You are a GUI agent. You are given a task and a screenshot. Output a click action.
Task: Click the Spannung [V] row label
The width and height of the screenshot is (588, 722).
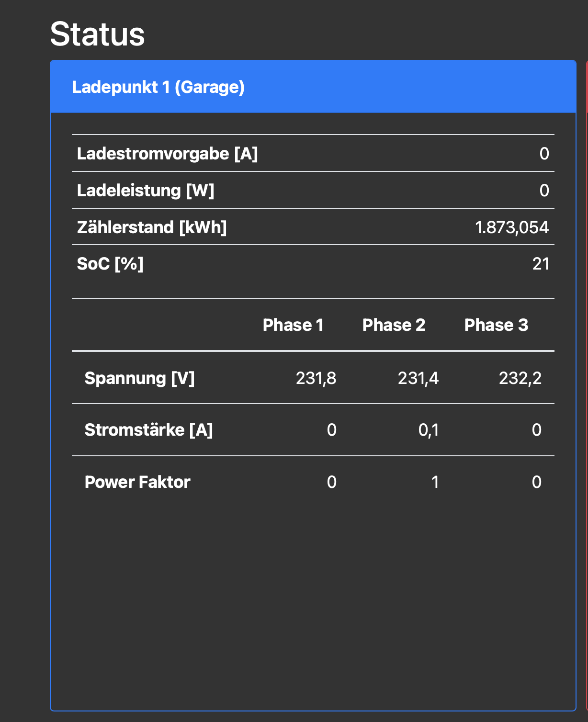[139, 378]
